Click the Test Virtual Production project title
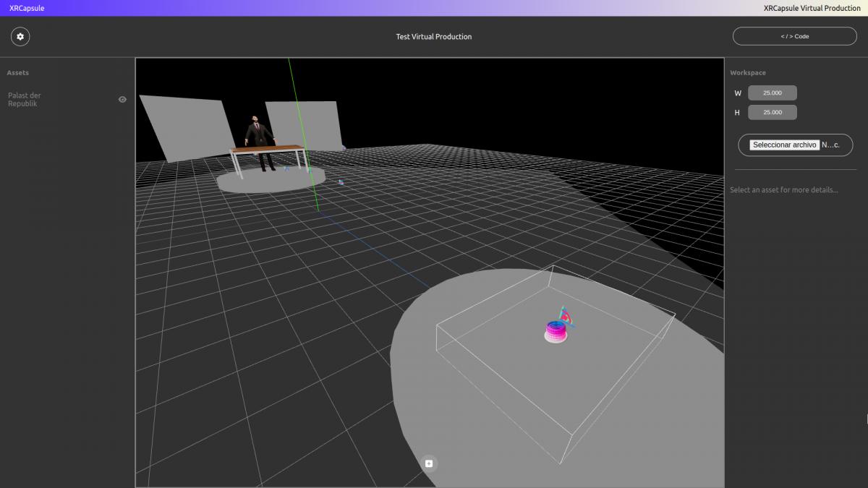 coord(434,36)
